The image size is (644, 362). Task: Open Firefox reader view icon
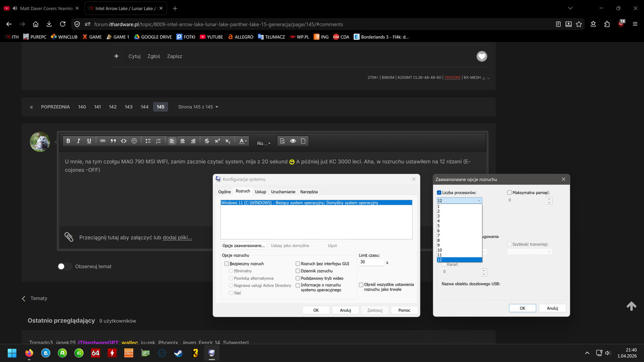[x=558, y=24]
